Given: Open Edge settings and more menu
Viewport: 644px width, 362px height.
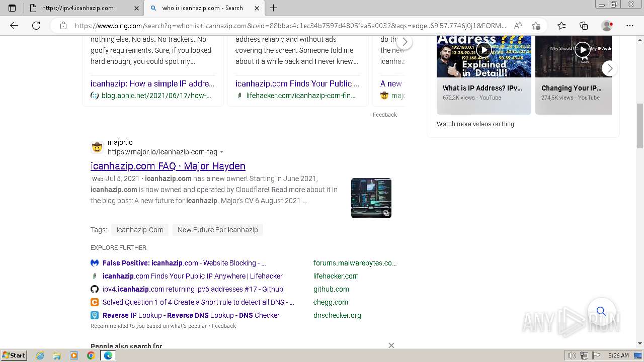Looking at the screenshot, I should click(x=630, y=26).
